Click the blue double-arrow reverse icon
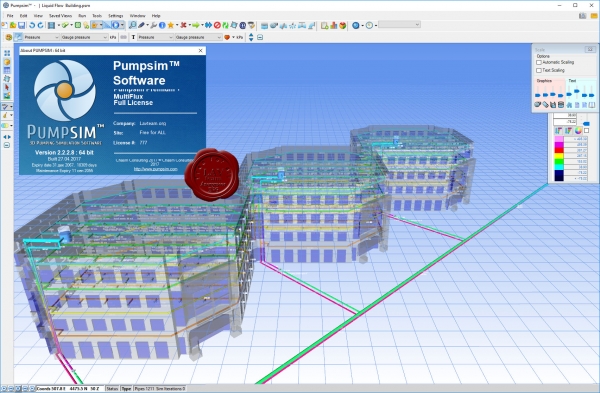 pyautogui.click(x=208, y=25)
